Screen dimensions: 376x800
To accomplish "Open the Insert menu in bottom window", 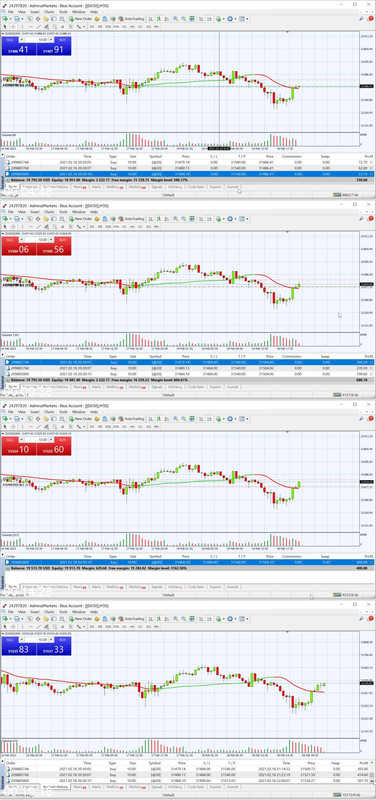I will click(36, 611).
